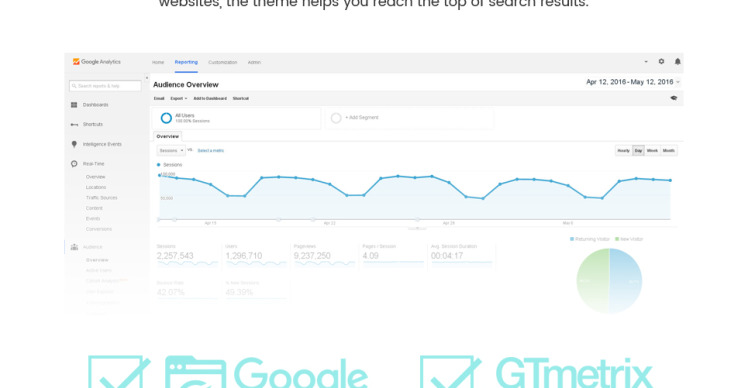Viewport: 748px width, 388px height.
Task: Open Intelligence Events lightbulb icon
Action: coord(74,144)
